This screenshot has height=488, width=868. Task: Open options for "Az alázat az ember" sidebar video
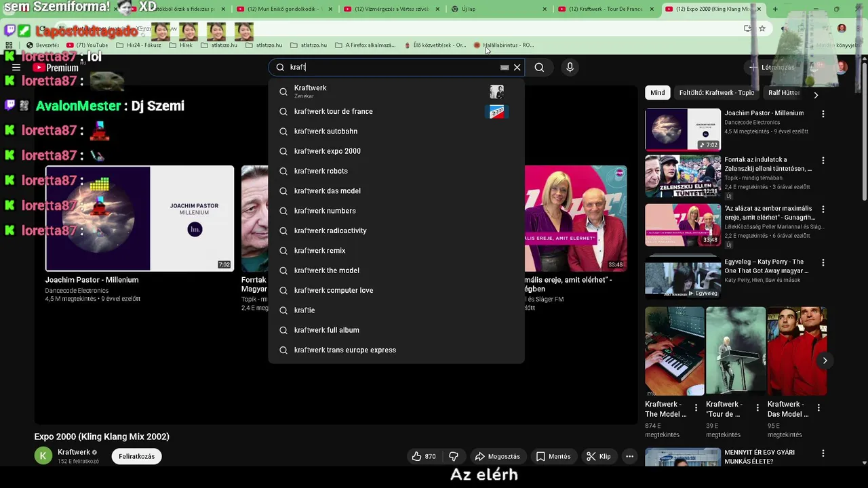pos(823,209)
